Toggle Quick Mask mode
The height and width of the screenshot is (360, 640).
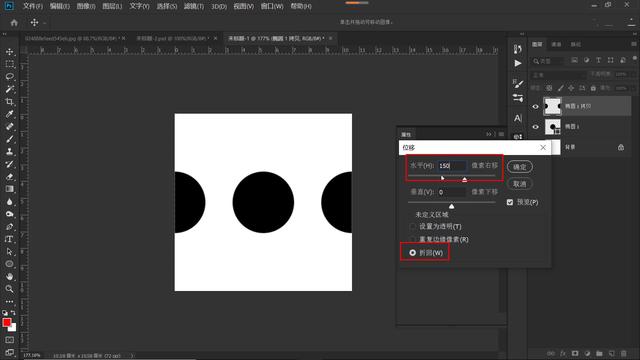(9, 340)
